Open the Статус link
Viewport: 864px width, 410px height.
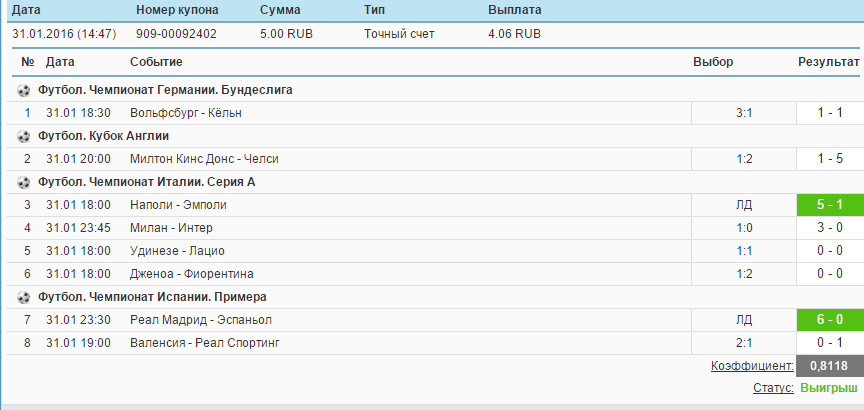tap(773, 388)
